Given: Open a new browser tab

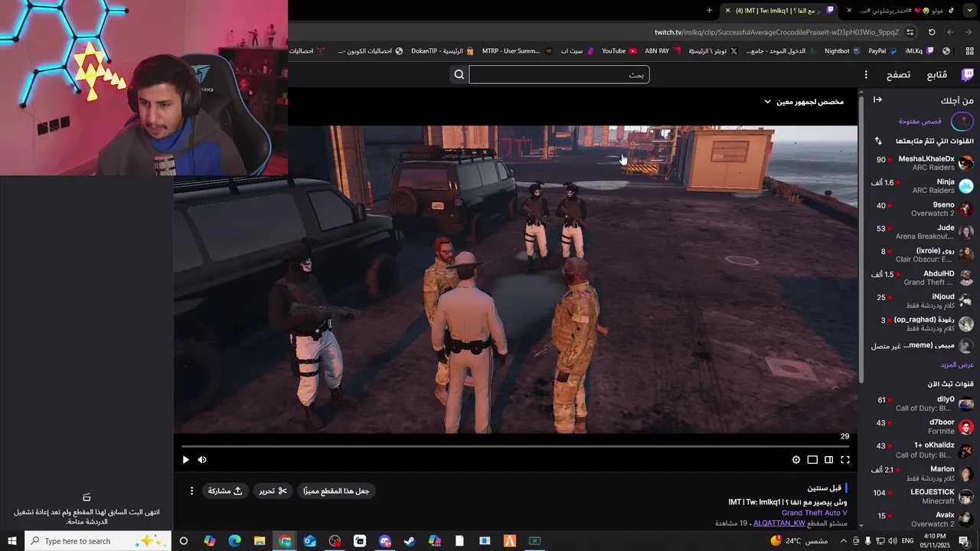Looking at the screenshot, I should [x=709, y=10].
